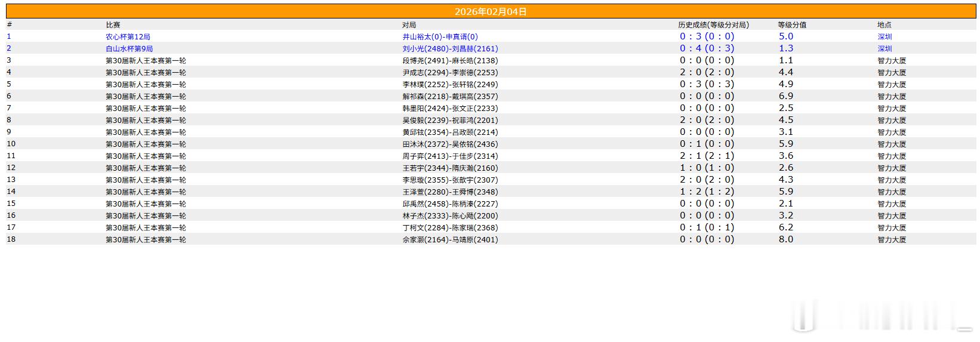980x342 pixels.
Task: Select the 周子弈(2413)-于佳步(2314) pairing
Action: point(450,156)
